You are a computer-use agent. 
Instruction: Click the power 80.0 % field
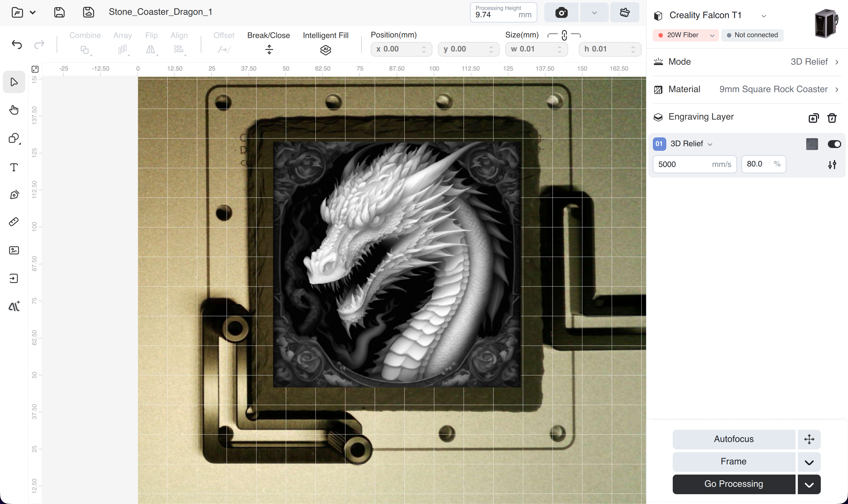(763, 164)
